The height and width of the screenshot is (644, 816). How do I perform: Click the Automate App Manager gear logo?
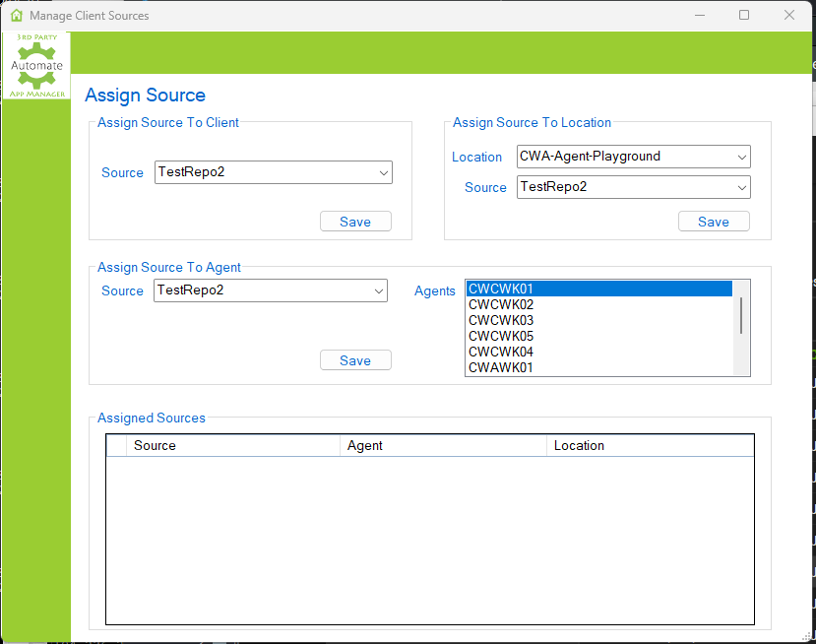pyautogui.click(x=35, y=65)
